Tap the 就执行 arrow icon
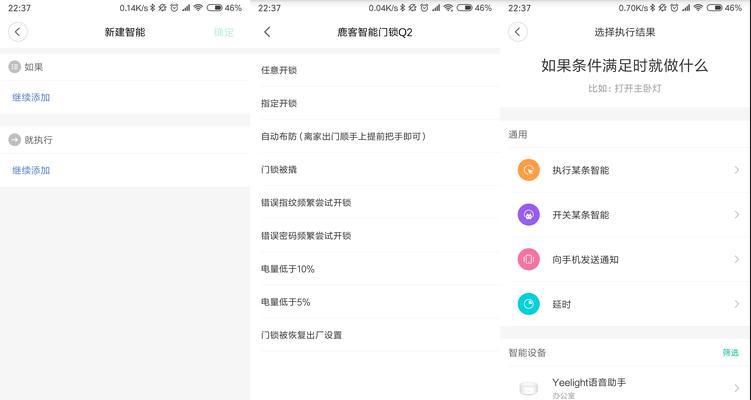 (14, 140)
